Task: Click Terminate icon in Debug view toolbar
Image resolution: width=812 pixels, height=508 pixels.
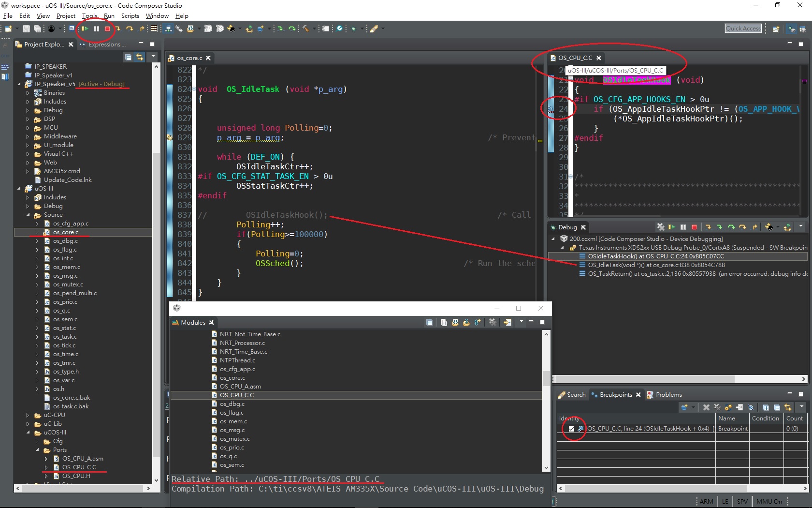Action: click(x=694, y=227)
